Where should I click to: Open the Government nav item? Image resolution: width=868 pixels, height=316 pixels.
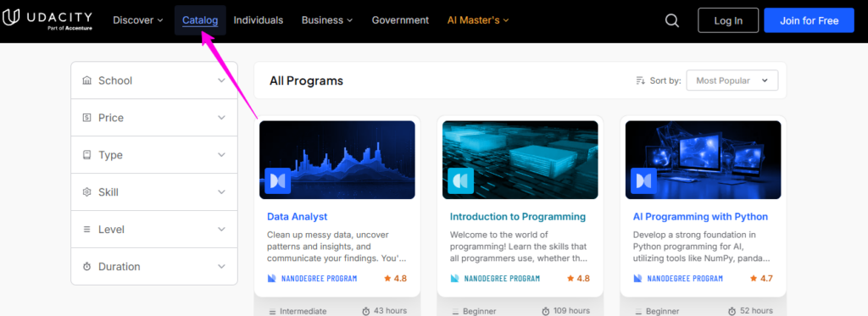click(400, 20)
